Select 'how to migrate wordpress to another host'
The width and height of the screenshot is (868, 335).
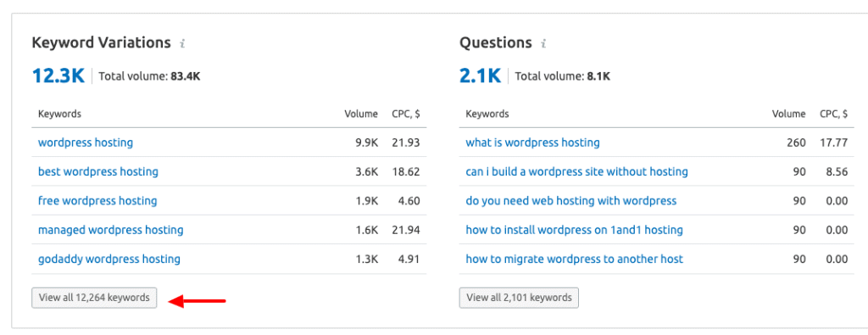click(x=574, y=259)
